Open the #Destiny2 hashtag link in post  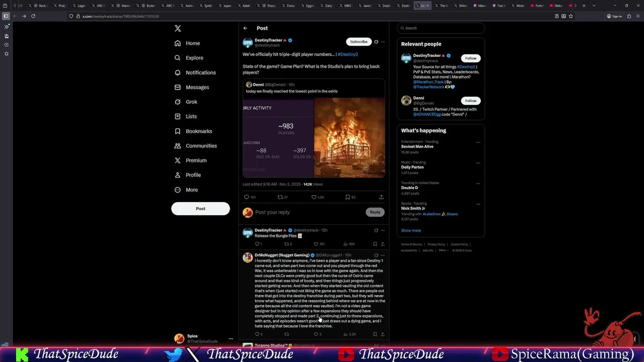(348, 54)
